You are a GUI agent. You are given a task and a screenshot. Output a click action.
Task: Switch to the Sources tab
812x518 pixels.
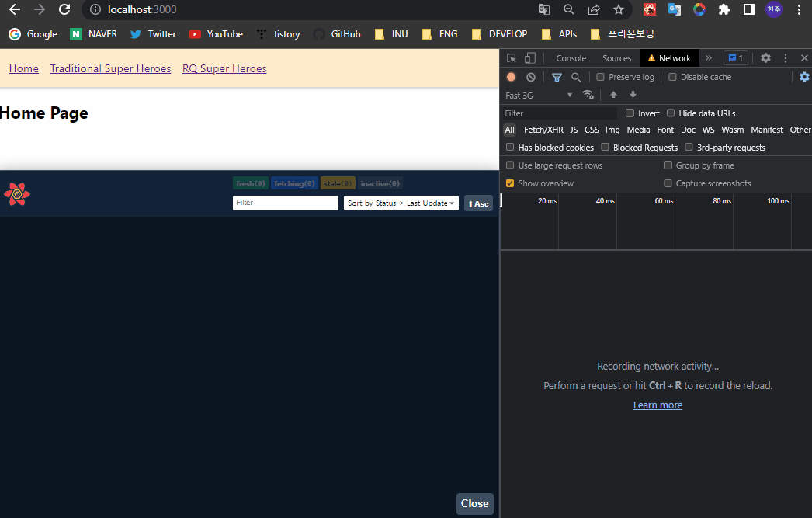617,58
